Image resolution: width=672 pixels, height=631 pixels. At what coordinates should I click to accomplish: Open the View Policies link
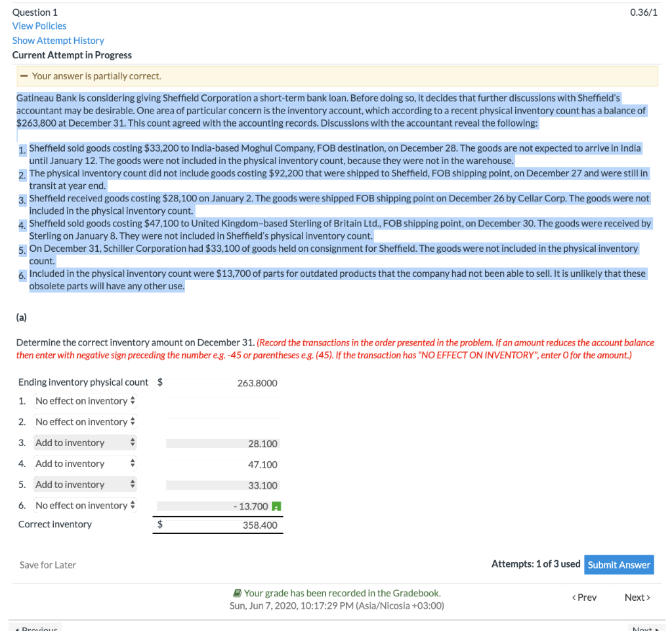pyautogui.click(x=39, y=26)
